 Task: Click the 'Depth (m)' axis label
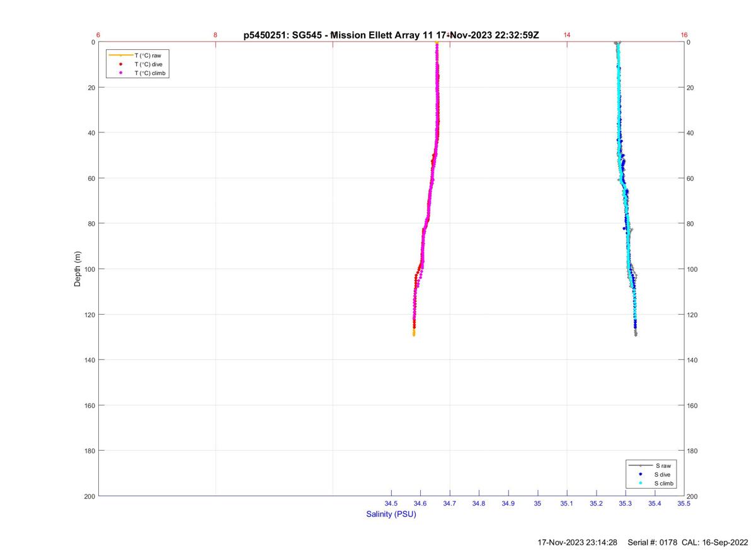click(x=77, y=269)
